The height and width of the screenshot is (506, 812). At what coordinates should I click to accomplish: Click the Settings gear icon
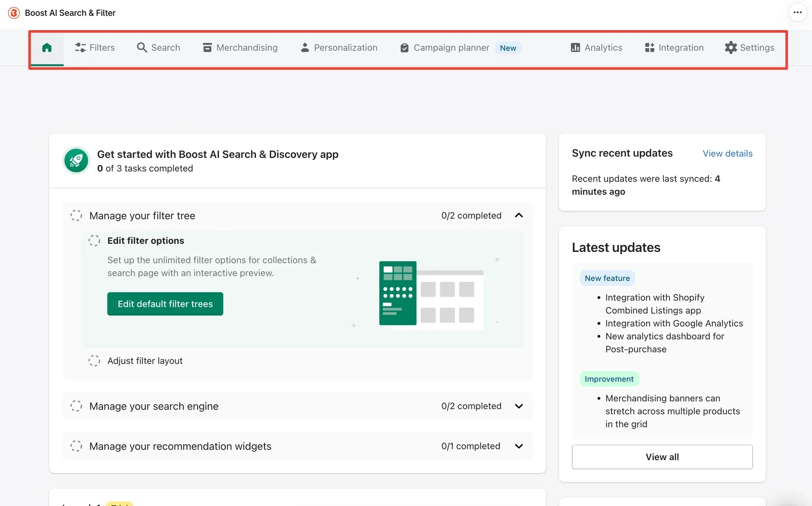point(731,48)
